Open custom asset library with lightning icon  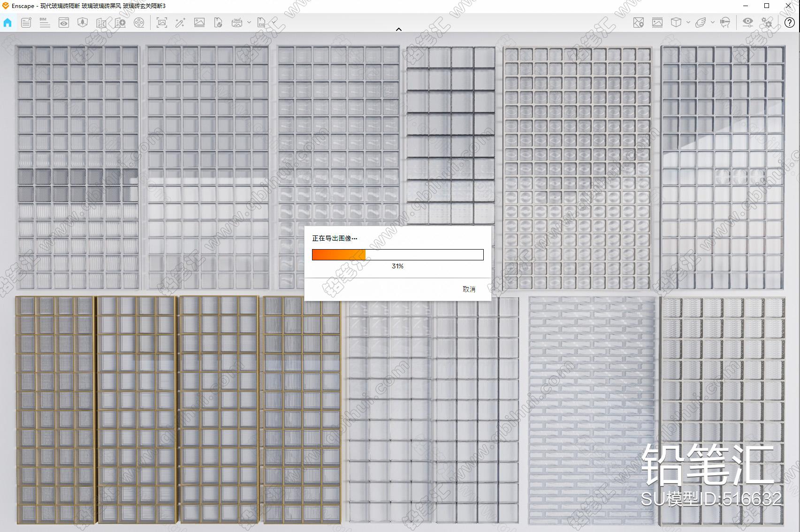[120, 23]
